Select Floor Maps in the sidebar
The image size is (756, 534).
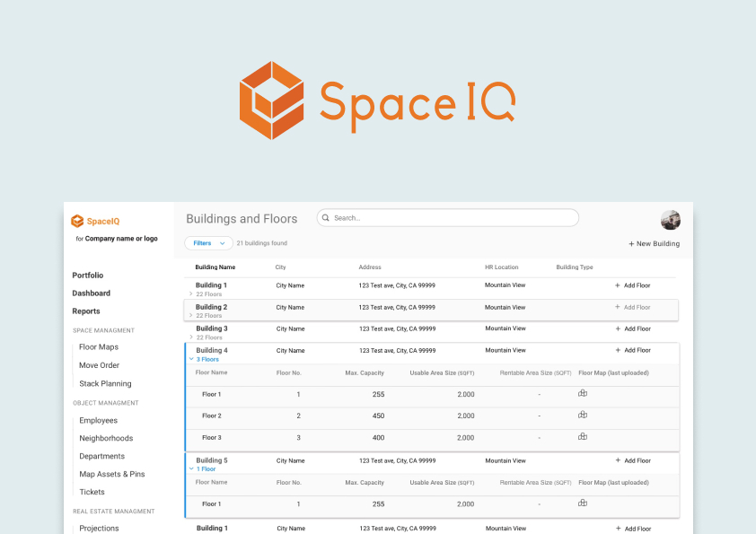(x=99, y=346)
